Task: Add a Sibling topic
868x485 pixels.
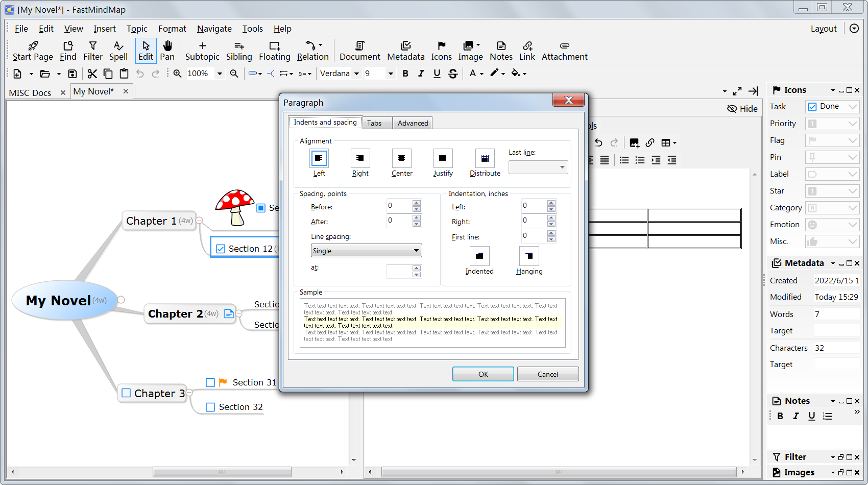Action: 239,51
